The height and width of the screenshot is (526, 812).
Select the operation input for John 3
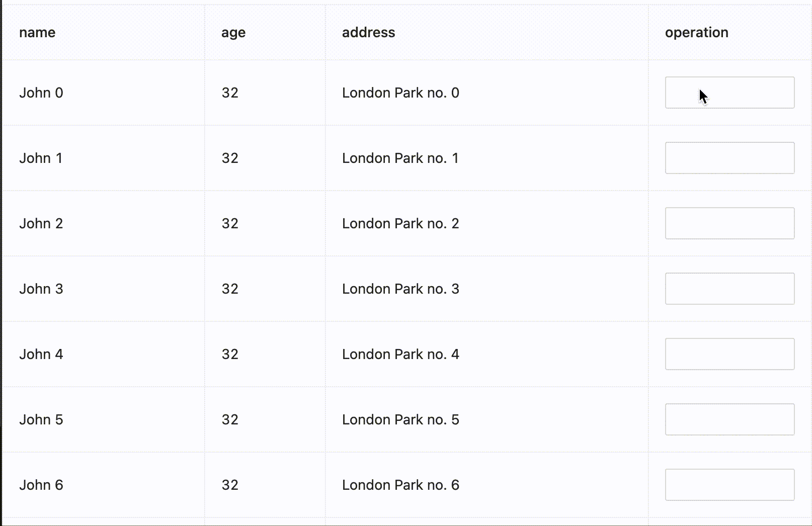coord(729,289)
